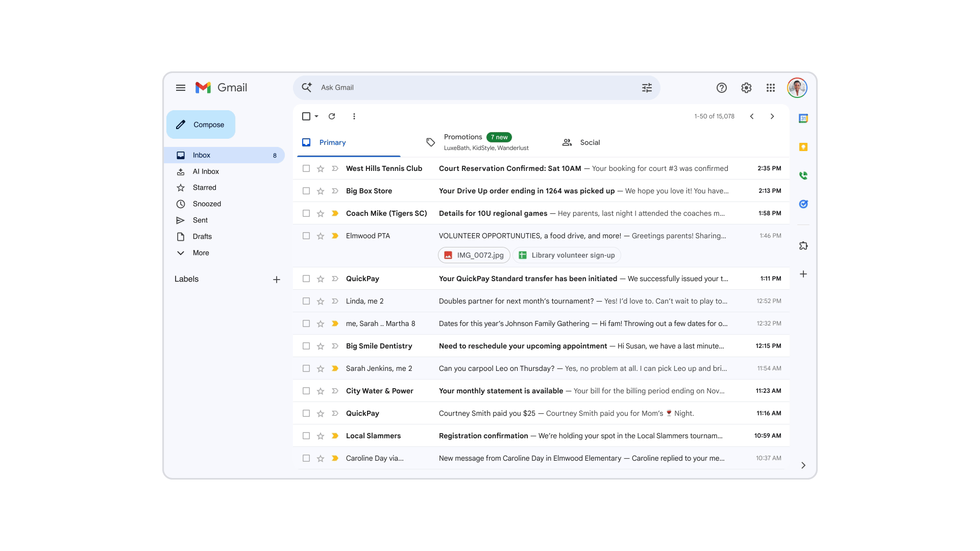Screen dimensions: 980x551
Task: Open Google Tasks side panel icon
Action: [803, 204]
